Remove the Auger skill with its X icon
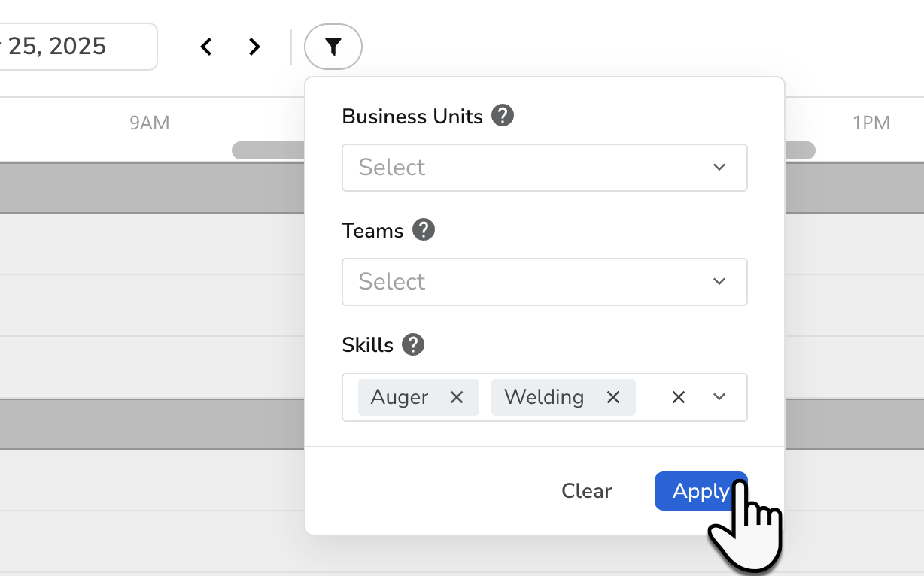This screenshot has height=576, width=924. pos(457,397)
